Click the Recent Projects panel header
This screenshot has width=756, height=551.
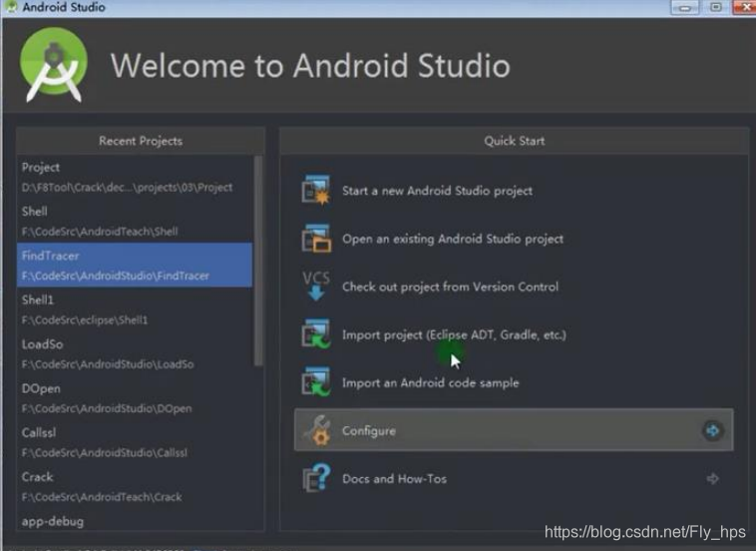coord(141,141)
